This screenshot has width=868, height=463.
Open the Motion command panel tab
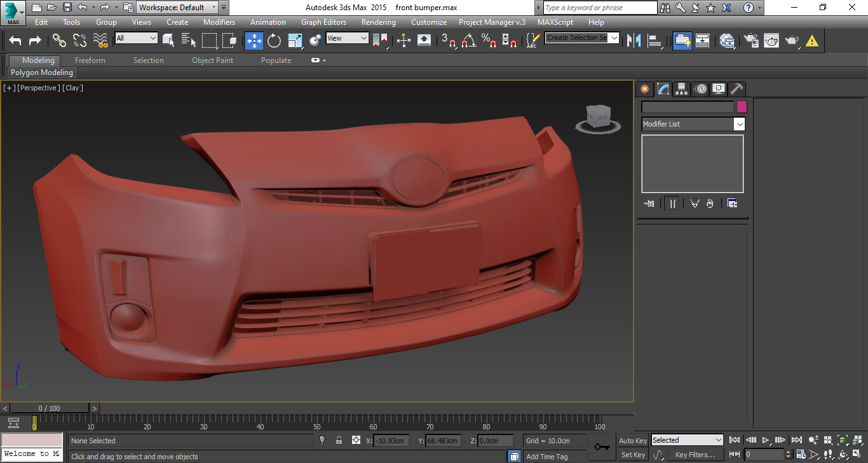[701, 89]
